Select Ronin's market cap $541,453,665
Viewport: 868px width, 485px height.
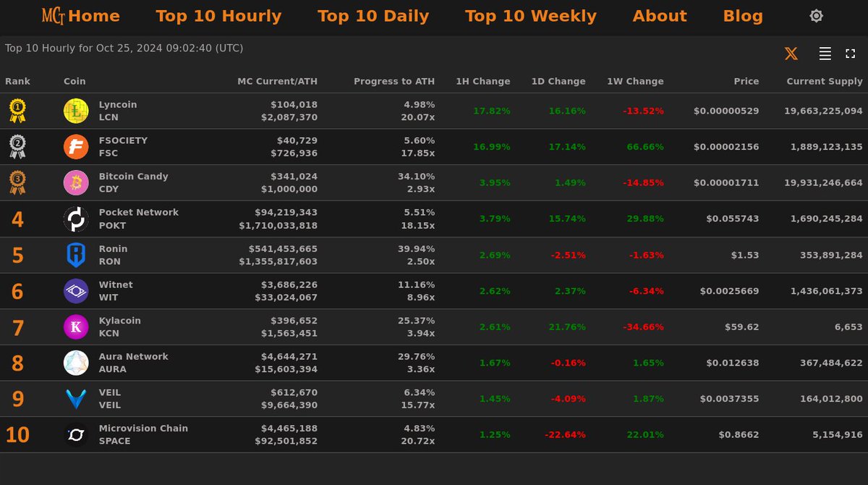click(x=283, y=249)
